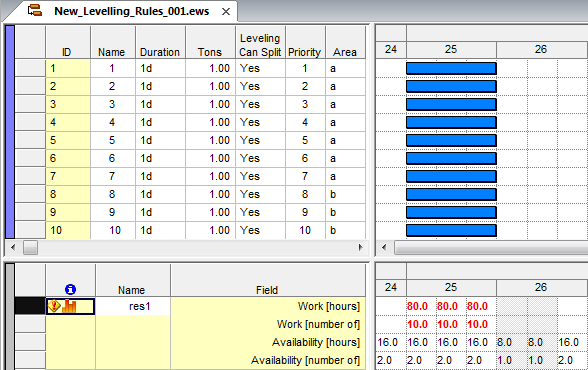Click the left scroll arrow under the task table

(x=13, y=247)
